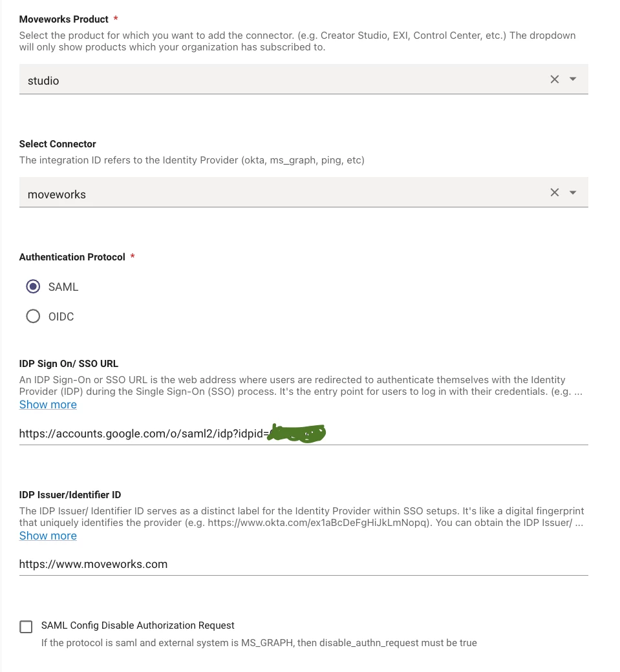Screen dimensions: 620x672
Task: Click the SAML option label text
Action: (63, 287)
